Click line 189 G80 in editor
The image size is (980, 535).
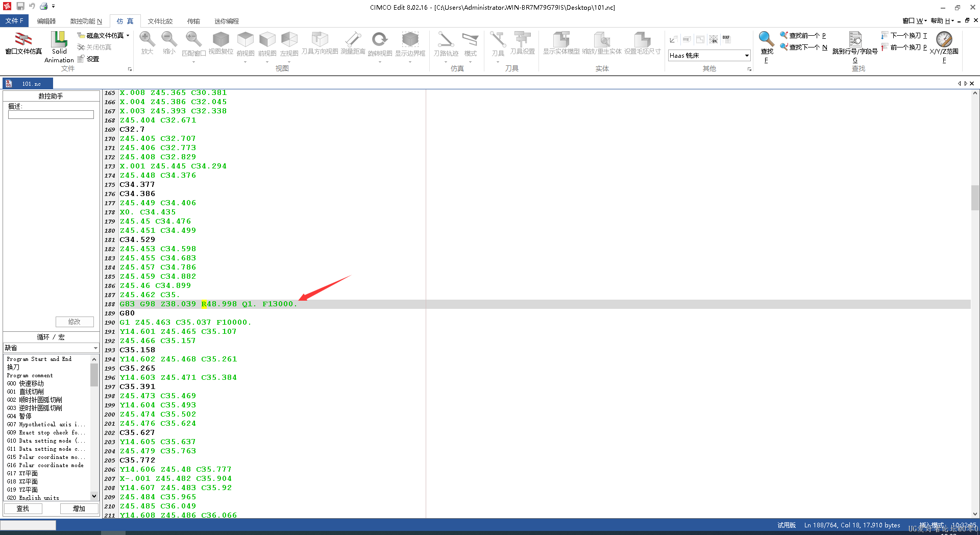[x=127, y=313]
